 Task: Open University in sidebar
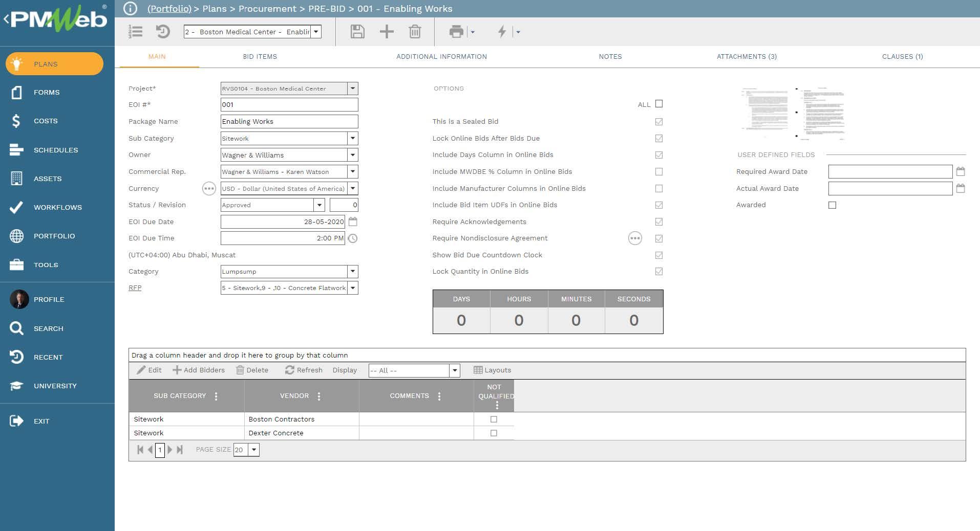point(55,386)
